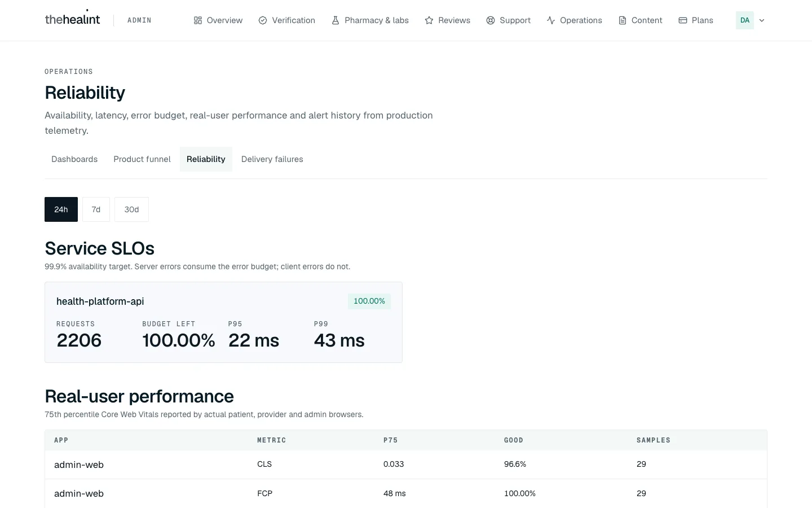
Task: Expand the account menu chevron
Action: [x=762, y=20]
